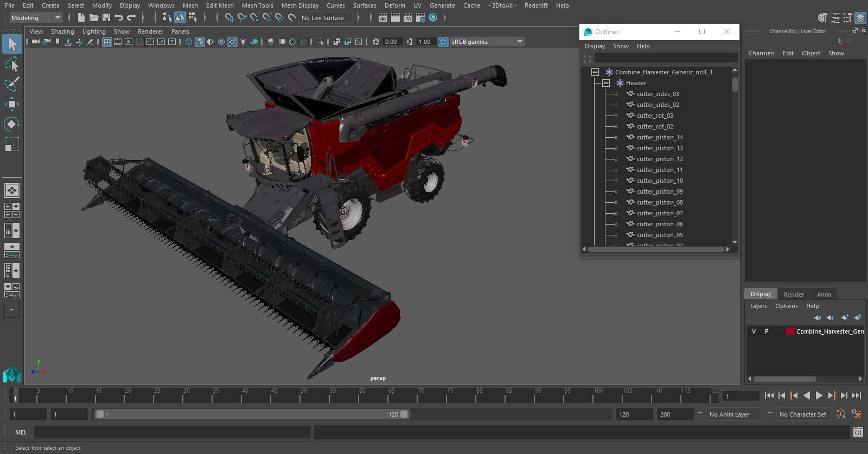Collapse the Combine_Harvester_Generic_ncl1_1 node
This screenshot has height=454, width=868.
coord(595,72)
